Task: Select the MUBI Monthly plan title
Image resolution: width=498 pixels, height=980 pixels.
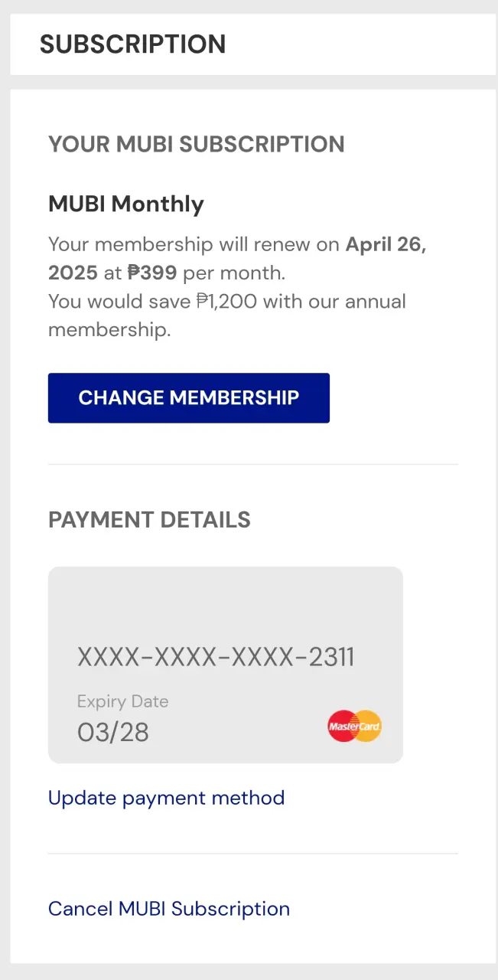Action: click(x=126, y=204)
